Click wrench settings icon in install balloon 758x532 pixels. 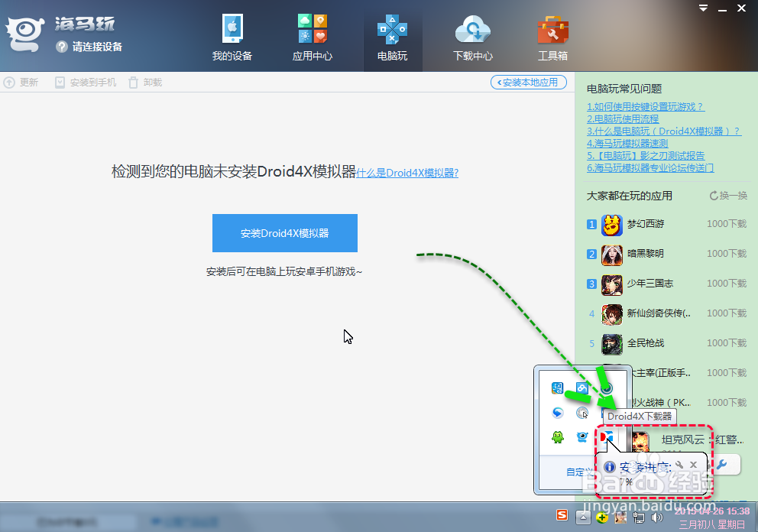(x=679, y=465)
